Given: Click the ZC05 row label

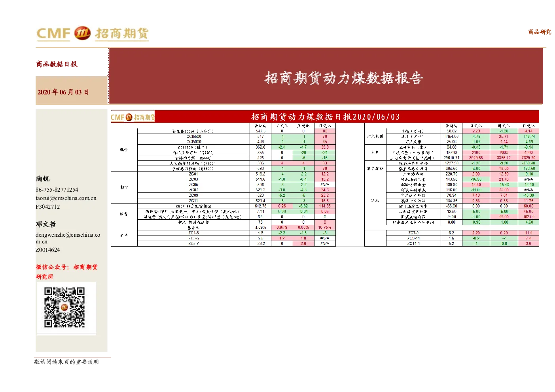Looking at the screenshot, I should point(193,185).
